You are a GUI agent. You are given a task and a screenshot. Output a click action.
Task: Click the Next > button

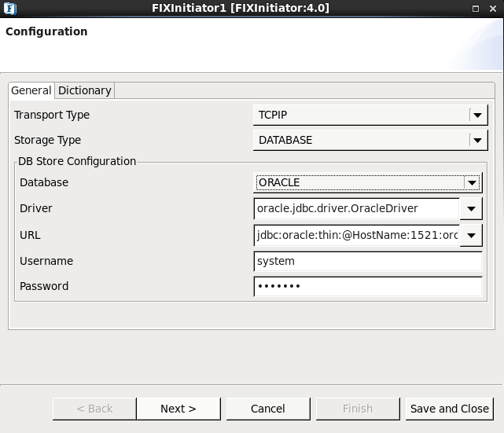[178, 409]
